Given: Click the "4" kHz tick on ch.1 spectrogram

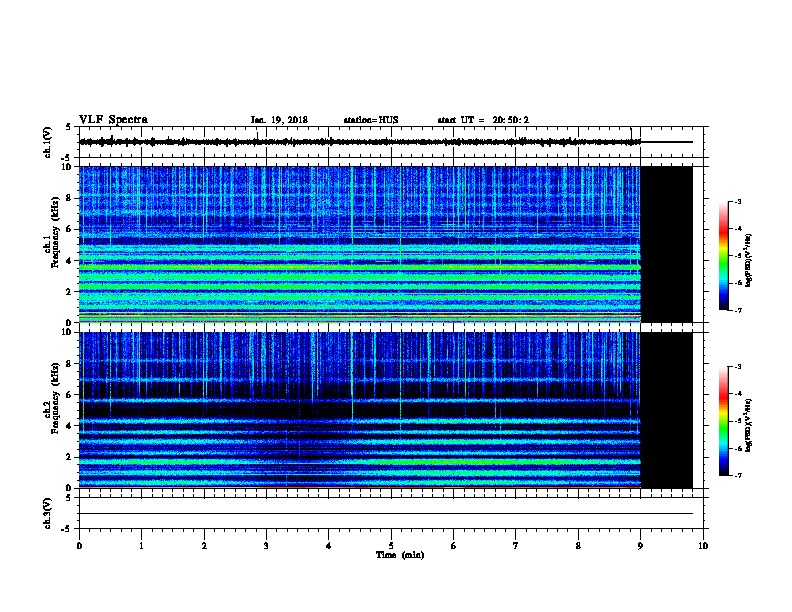Looking at the screenshot, I should click(71, 261).
